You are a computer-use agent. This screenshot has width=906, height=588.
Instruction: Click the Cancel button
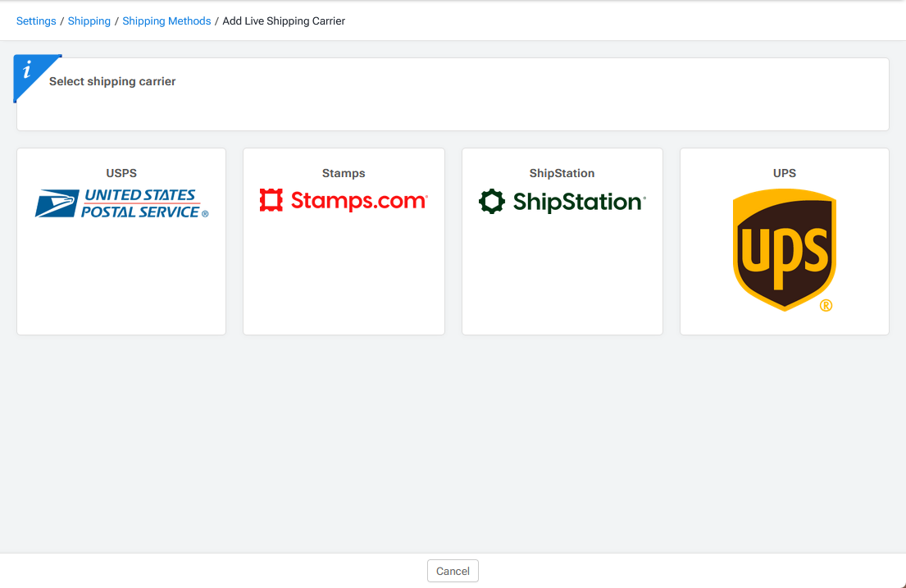(x=453, y=571)
